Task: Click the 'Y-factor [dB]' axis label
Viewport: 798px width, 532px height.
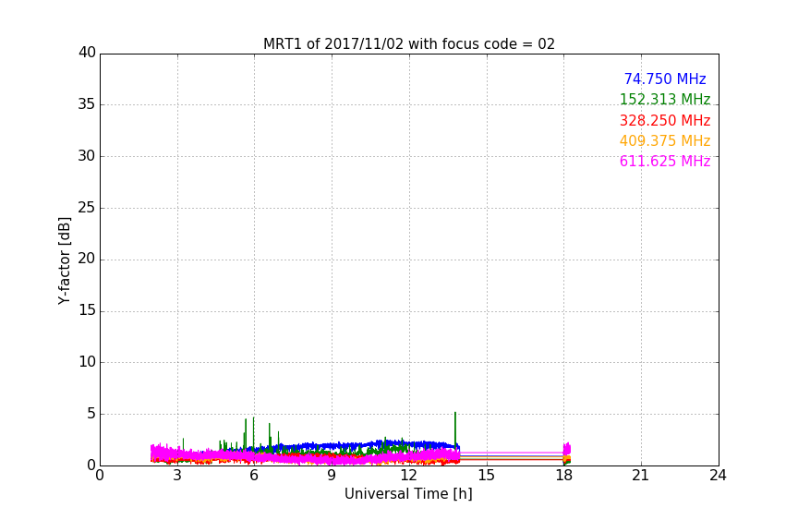Action: (64, 260)
